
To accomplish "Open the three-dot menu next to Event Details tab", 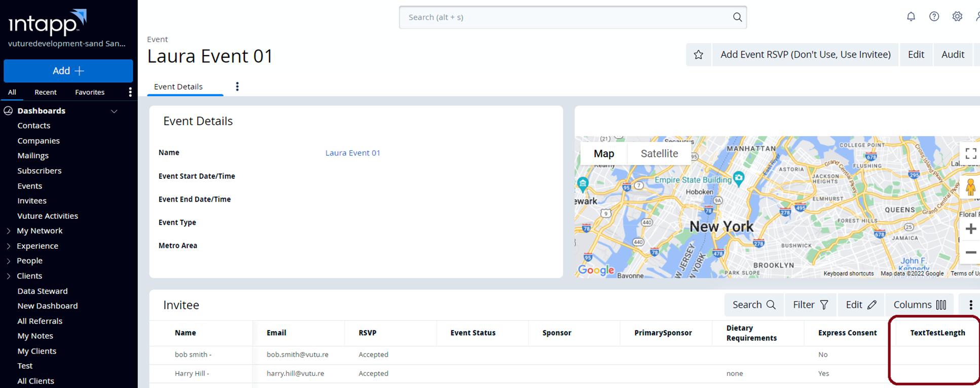I will click(x=237, y=87).
